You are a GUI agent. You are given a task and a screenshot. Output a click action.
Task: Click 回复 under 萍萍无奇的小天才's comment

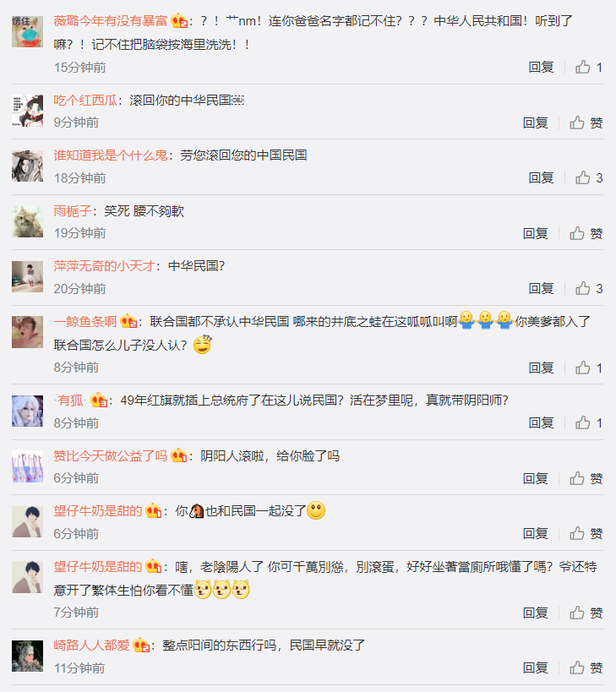click(541, 288)
